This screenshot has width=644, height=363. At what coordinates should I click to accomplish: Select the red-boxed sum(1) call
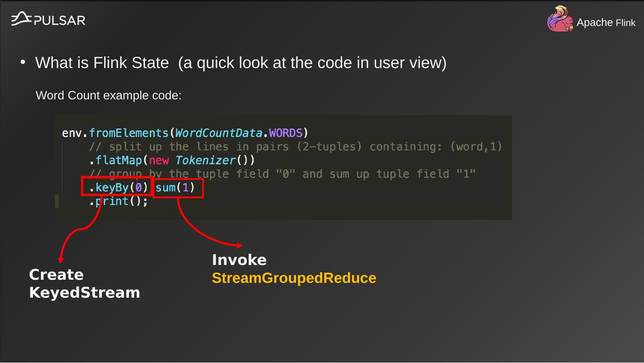[x=179, y=188]
